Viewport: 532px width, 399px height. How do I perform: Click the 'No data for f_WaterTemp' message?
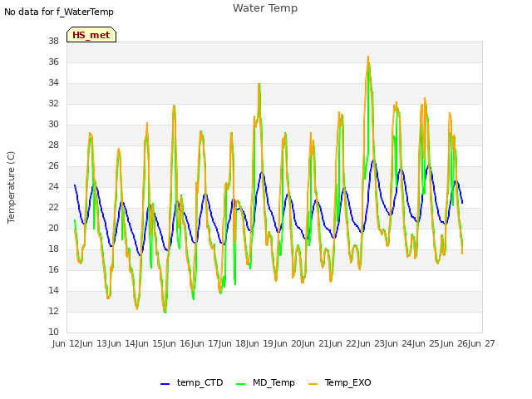pos(59,12)
